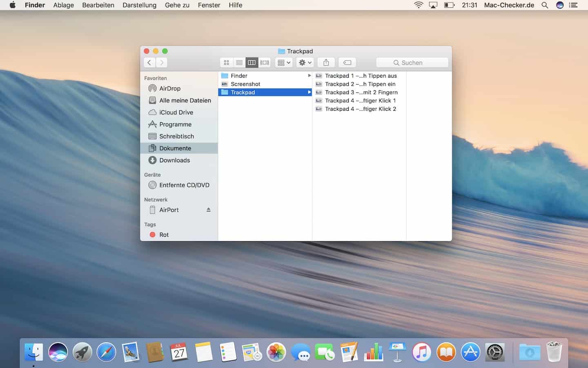Select file Trackpad 2 –...h Tippen ein
The image size is (588, 368).
(359, 84)
